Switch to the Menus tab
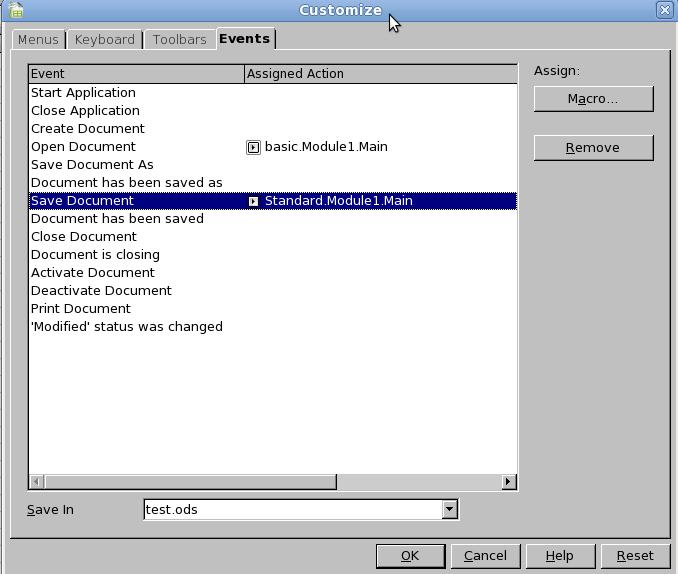The image size is (678, 574). click(x=38, y=39)
